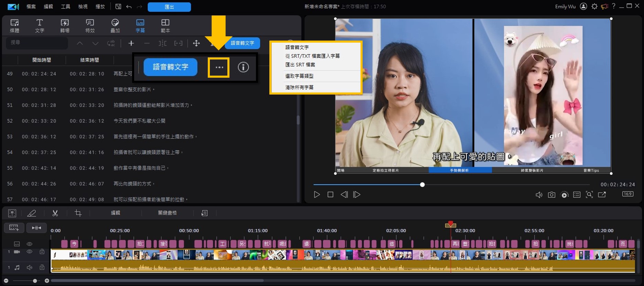This screenshot has width=644, height=286.
Task: Merge selected subtitles icon
Action: pos(178,43)
